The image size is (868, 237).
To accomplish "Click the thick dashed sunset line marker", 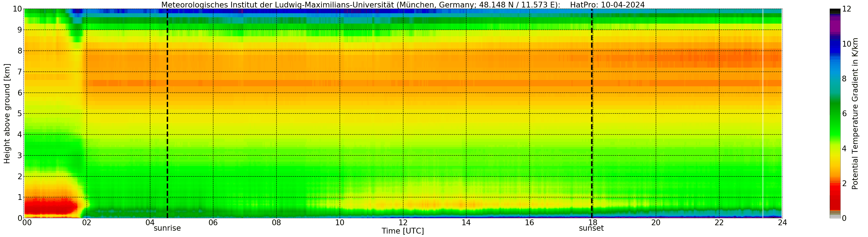I will point(592,113).
